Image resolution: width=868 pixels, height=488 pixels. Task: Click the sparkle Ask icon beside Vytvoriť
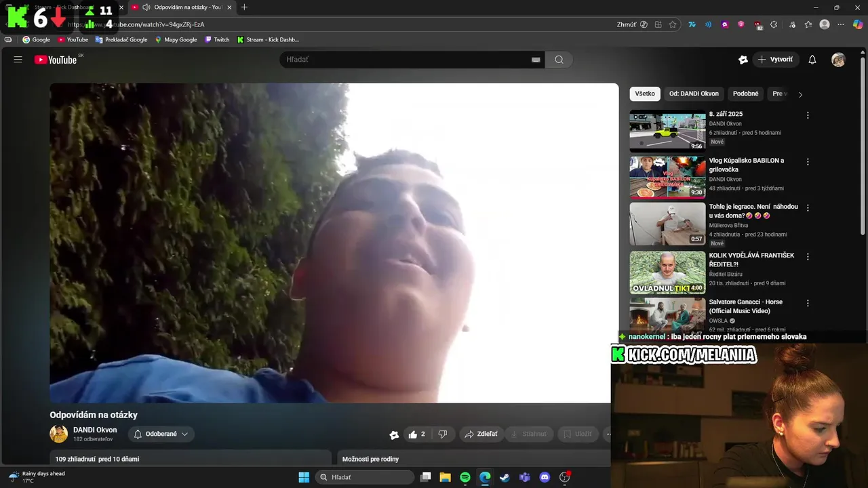(x=743, y=60)
